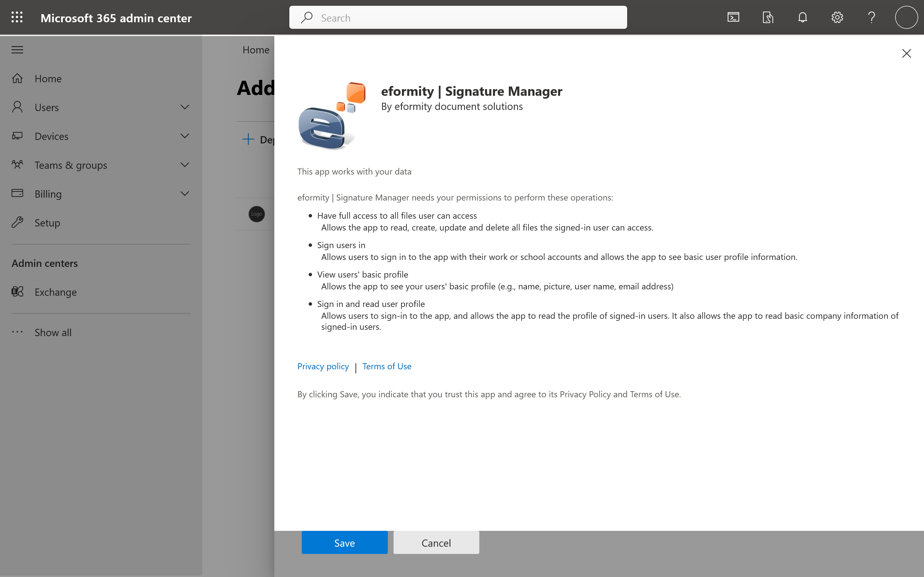Collapse navigation with hamburger icon
This screenshot has height=577, width=924.
click(x=17, y=50)
